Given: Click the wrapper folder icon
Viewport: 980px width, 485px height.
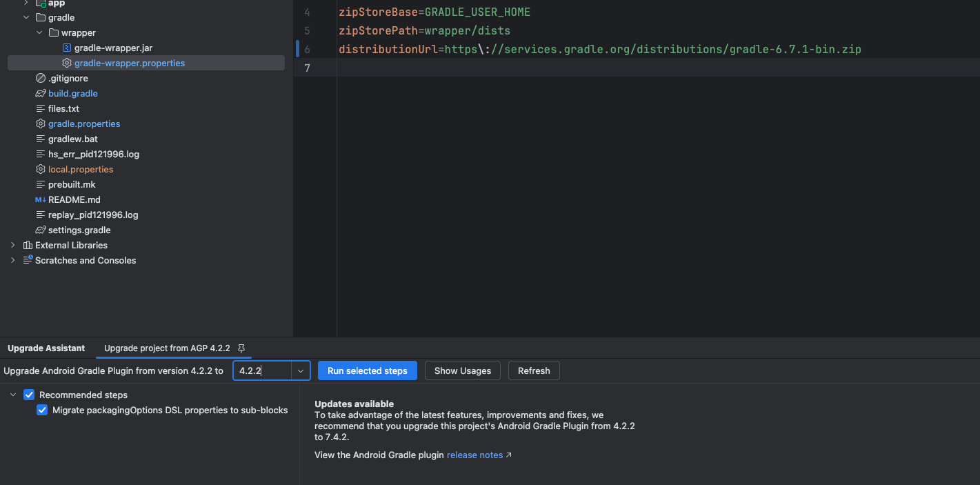Looking at the screenshot, I should 54,32.
